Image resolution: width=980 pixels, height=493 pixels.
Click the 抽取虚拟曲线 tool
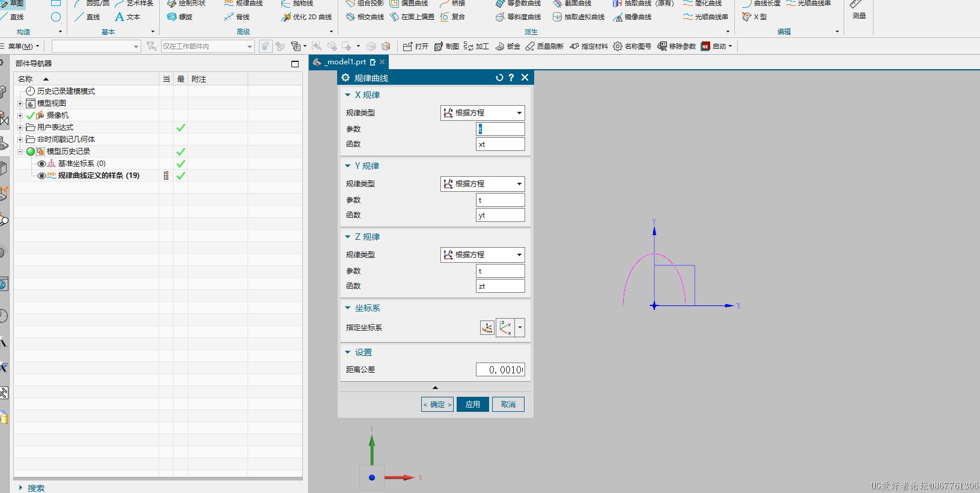point(579,17)
